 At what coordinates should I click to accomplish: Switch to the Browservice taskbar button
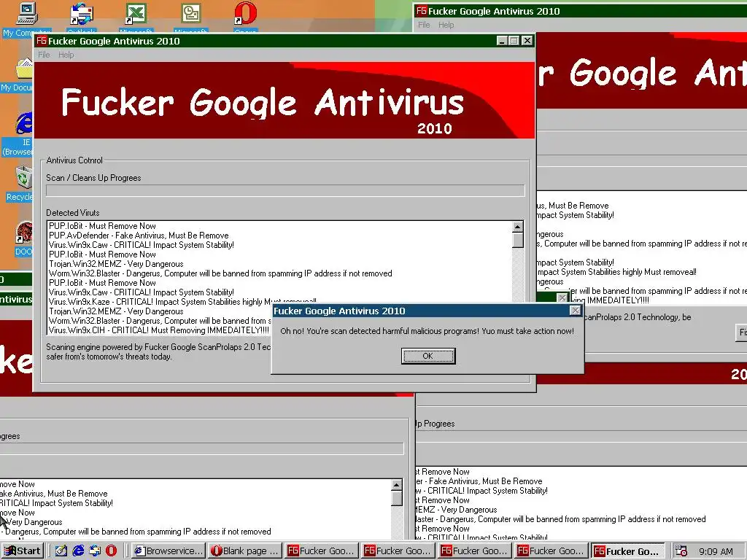click(x=169, y=551)
